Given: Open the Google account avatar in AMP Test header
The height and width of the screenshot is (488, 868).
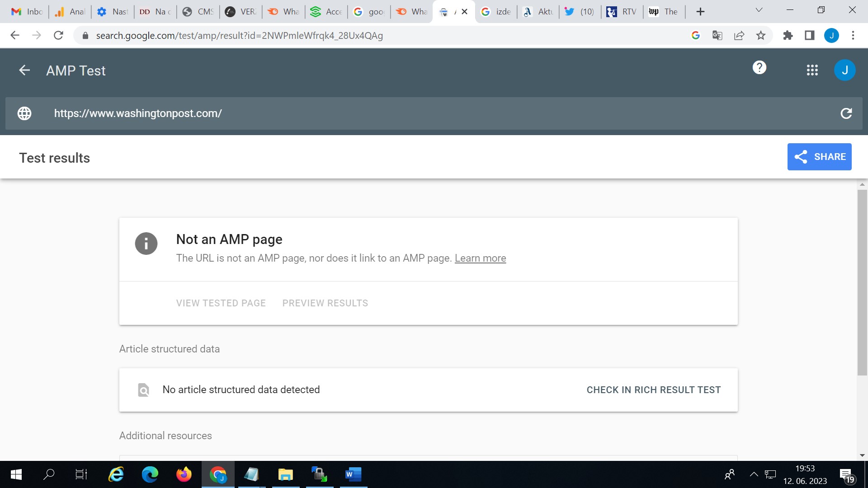Looking at the screenshot, I should point(844,70).
